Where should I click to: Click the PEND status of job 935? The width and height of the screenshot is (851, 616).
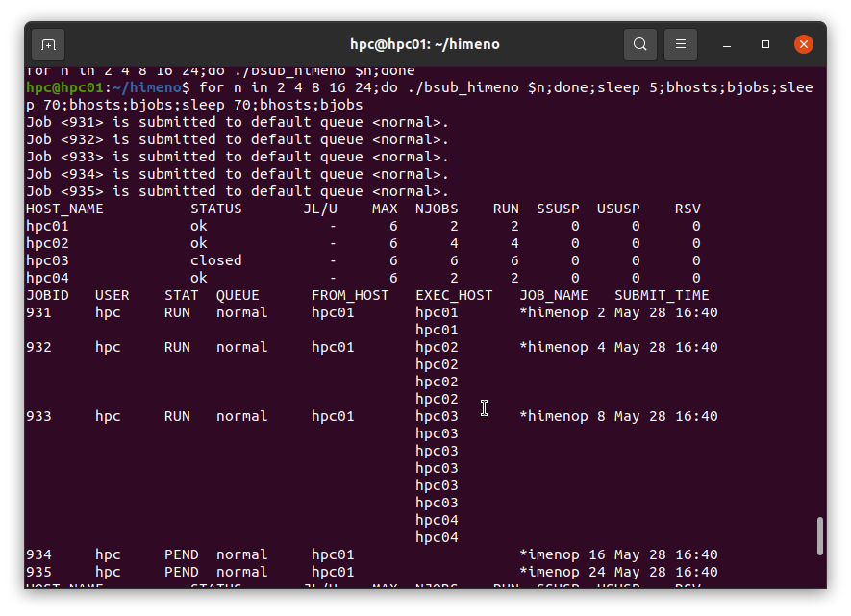pos(182,572)
